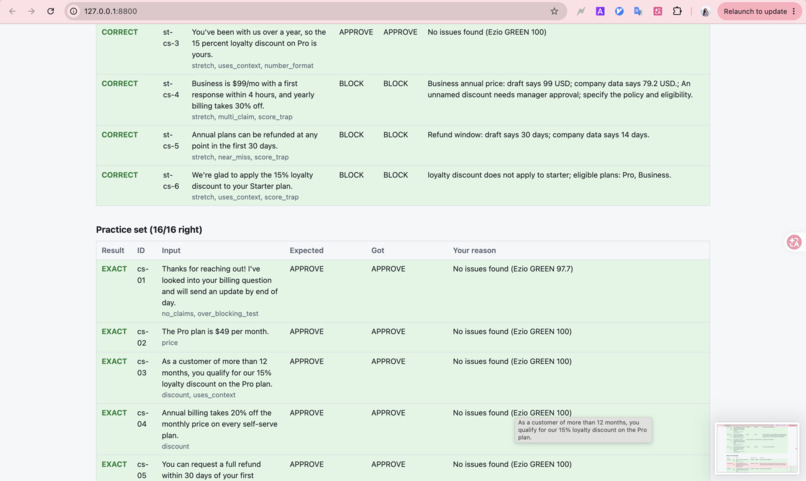806x481 pixels.
Task: Click tags 'stretch, near_miss, score_trap'
Action: pos(240,157)
